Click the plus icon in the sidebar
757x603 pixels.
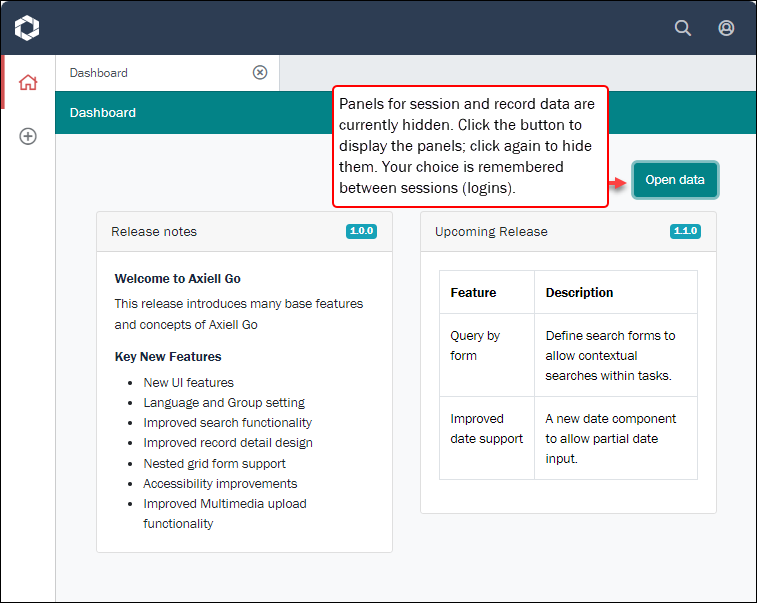[x=28, y=136]
